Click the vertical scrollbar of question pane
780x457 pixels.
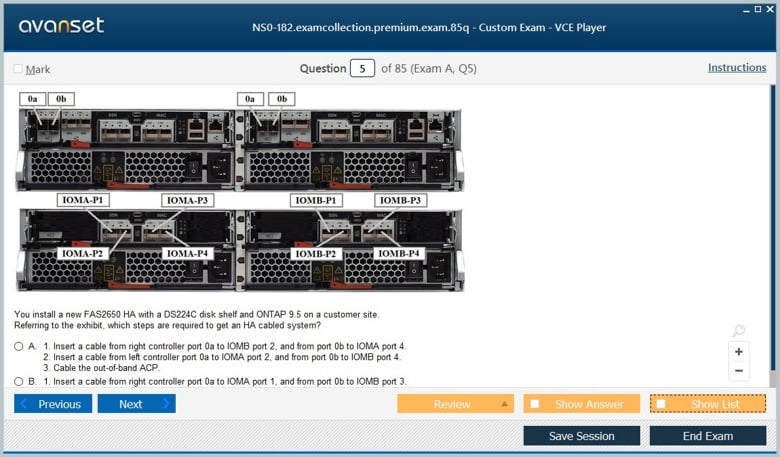(x=773, y=228)
